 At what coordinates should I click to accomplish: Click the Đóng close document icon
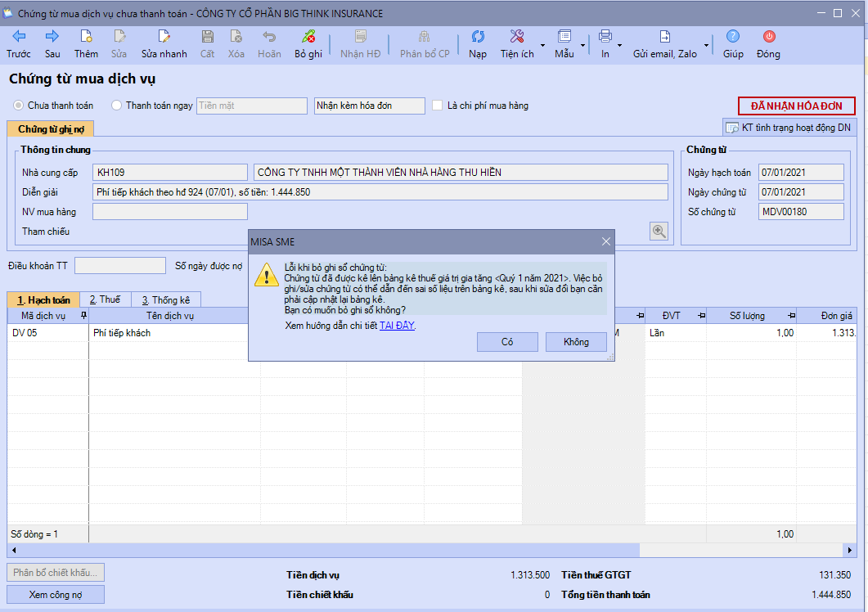click(x=768, y=37)
